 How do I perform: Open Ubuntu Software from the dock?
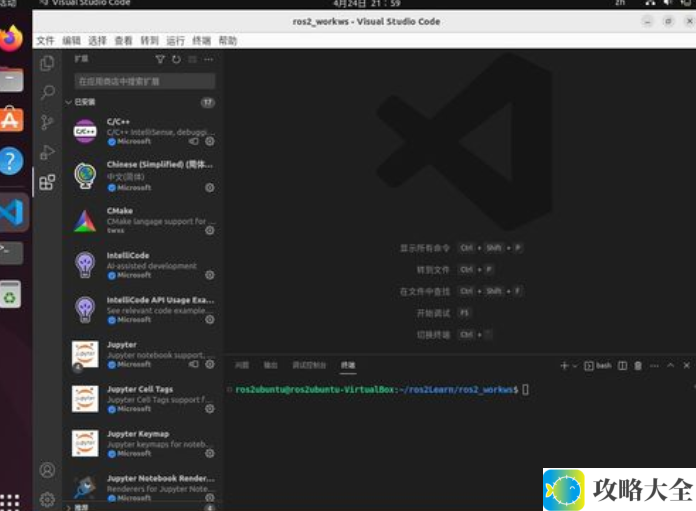pos(12,119)
